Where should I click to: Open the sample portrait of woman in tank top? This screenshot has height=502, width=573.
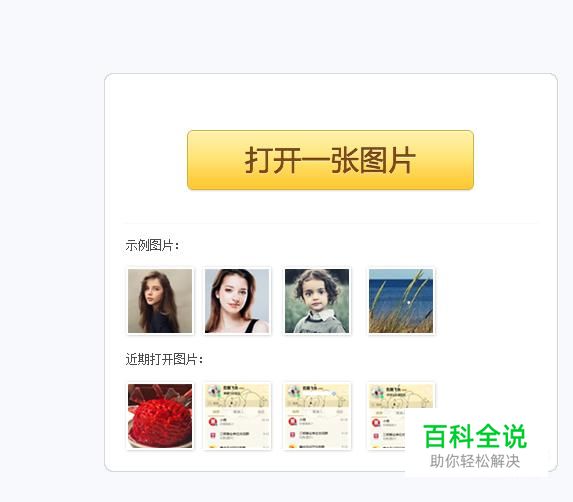(237, 301)
